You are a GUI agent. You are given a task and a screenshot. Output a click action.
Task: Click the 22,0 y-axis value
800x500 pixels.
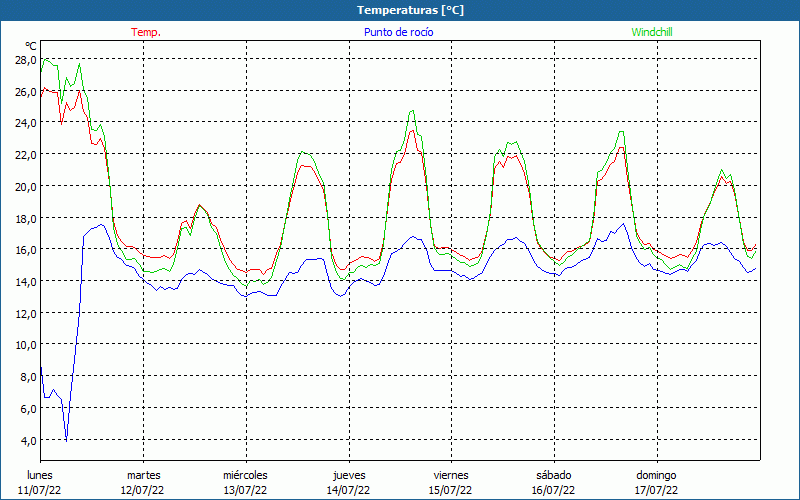click(x=26, y=155)
